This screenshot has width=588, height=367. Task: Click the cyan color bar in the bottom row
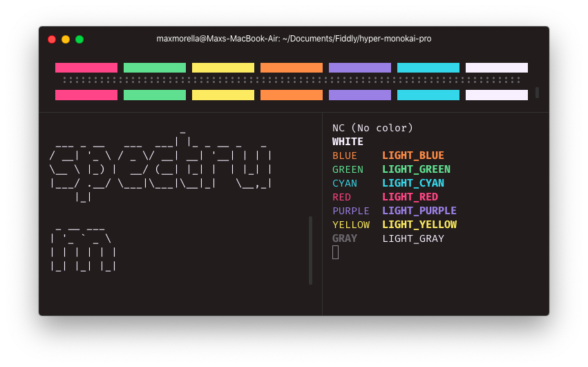428,95
